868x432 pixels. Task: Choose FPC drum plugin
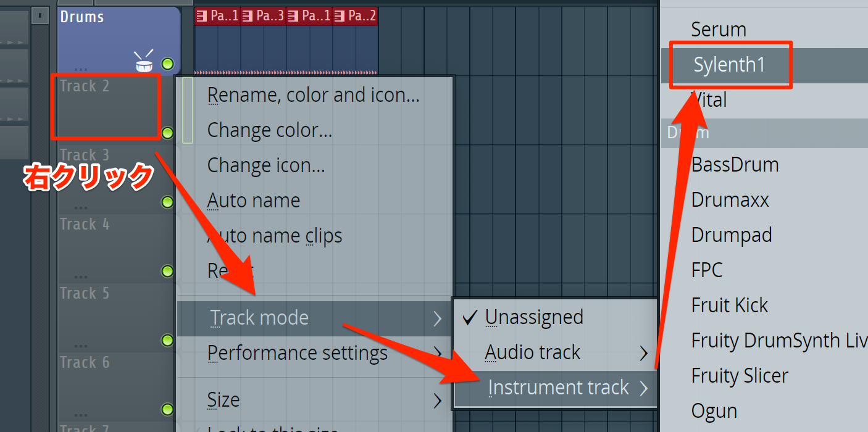click(707, 270)
